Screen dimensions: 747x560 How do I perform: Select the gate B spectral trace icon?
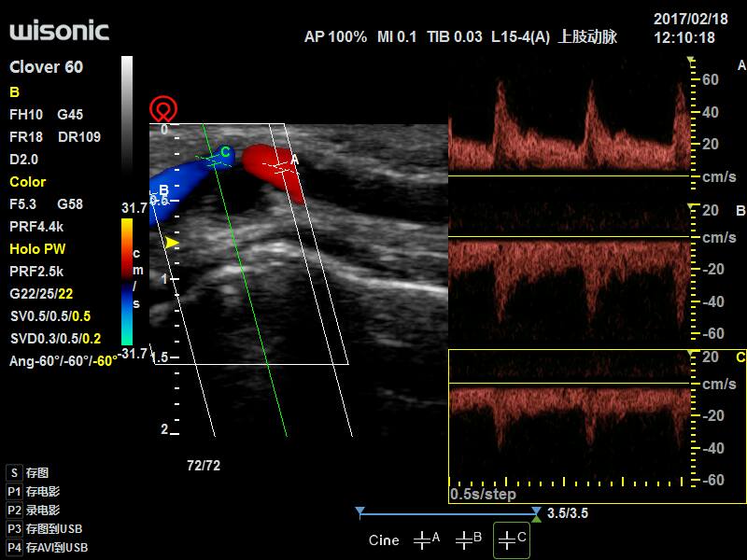tap(469, 539)
